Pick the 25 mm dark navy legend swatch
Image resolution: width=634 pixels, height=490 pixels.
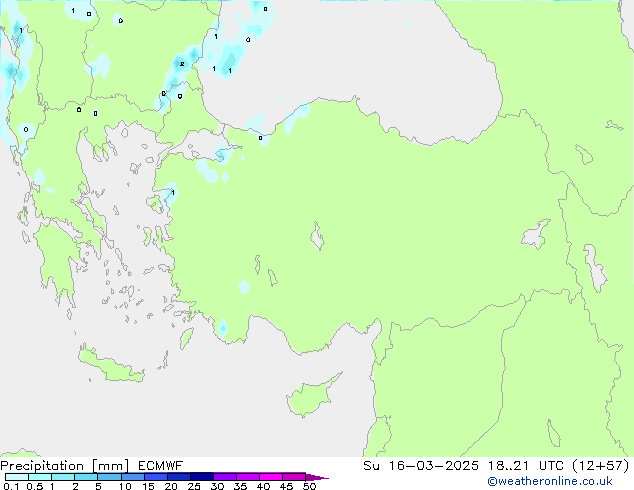coord(201,477)
